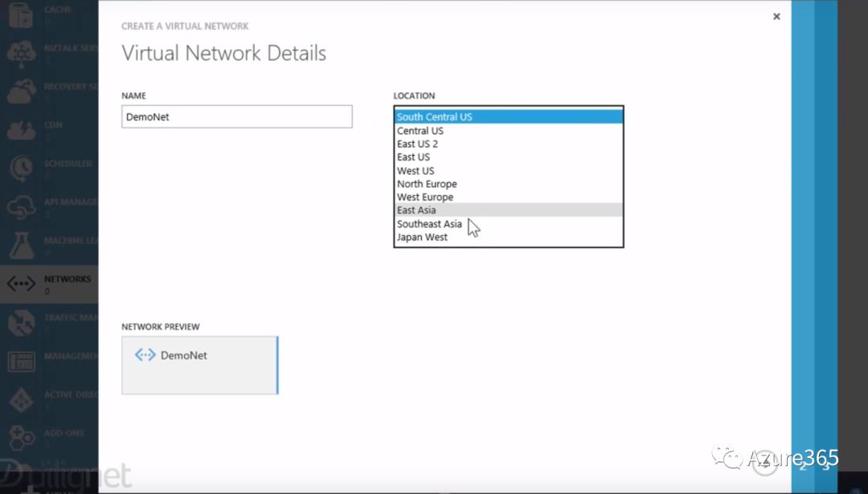
Task: Open the Recovery Services cloud icon
Action: (21, 92)
